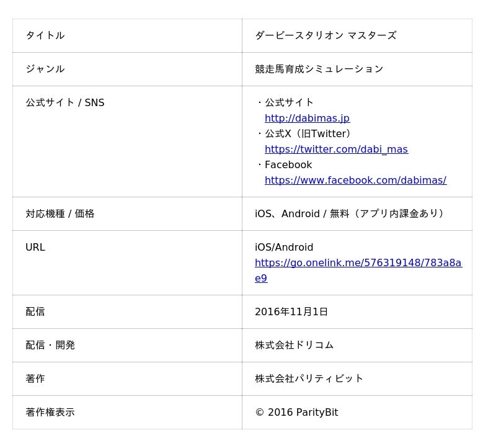Click the 公式X（旧Twitter） bullet text

tap(308, 133)
